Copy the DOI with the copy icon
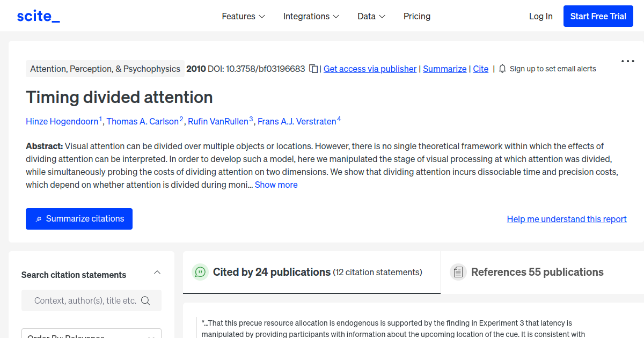Screen dimensions: 644x338 [x=313, y=69]
